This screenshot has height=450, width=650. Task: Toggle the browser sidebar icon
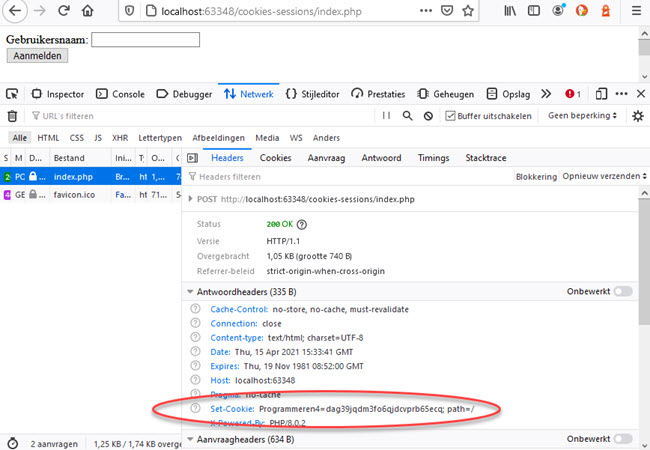pos(534,11)
